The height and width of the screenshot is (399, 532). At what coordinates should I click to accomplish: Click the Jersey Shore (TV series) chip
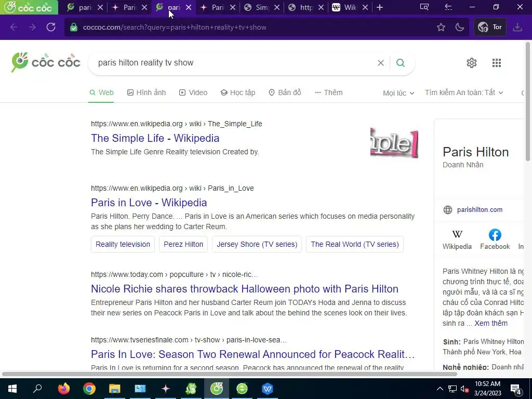(257, 244)
